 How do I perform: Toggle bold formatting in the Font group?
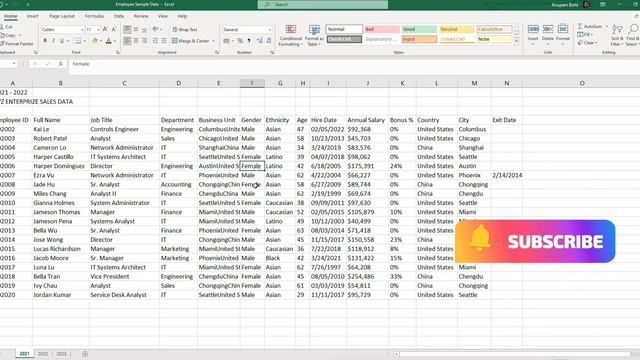pos(45,41)
